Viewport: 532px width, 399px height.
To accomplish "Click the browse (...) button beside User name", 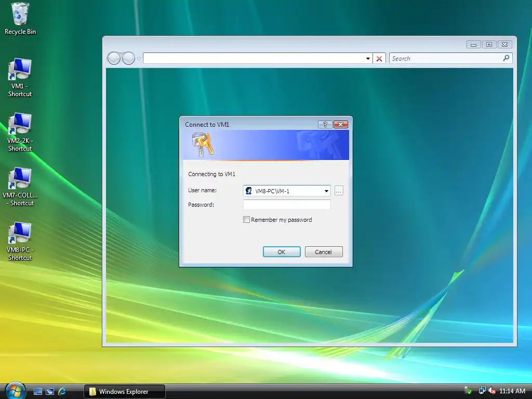I will pos(339,191).
